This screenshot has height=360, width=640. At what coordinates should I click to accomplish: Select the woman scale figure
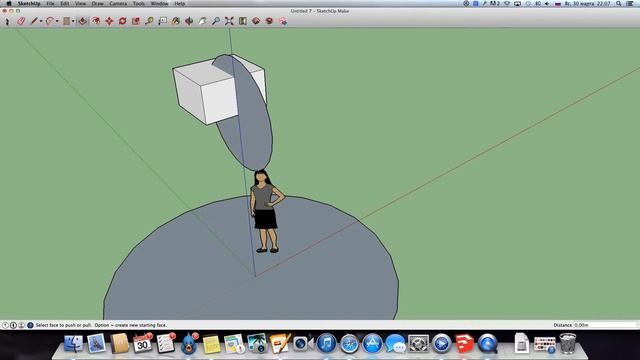(267, 211)
